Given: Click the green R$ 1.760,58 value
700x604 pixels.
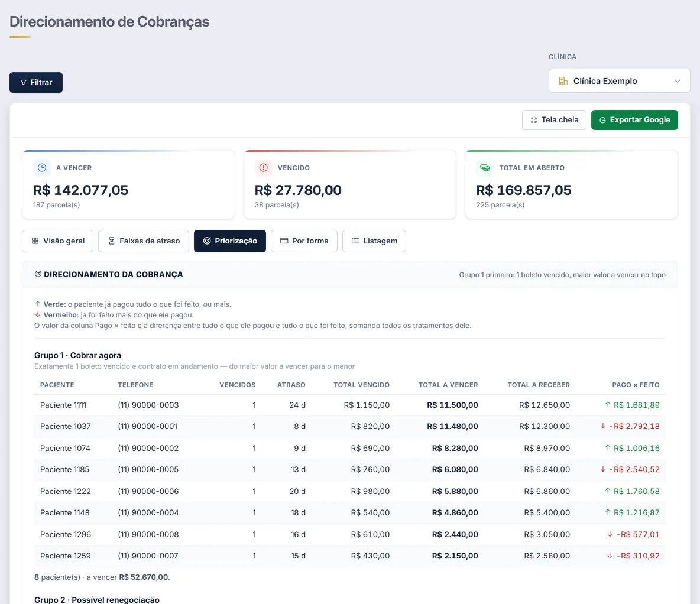Looking at the screenshot, I should (x=637, y=492).
